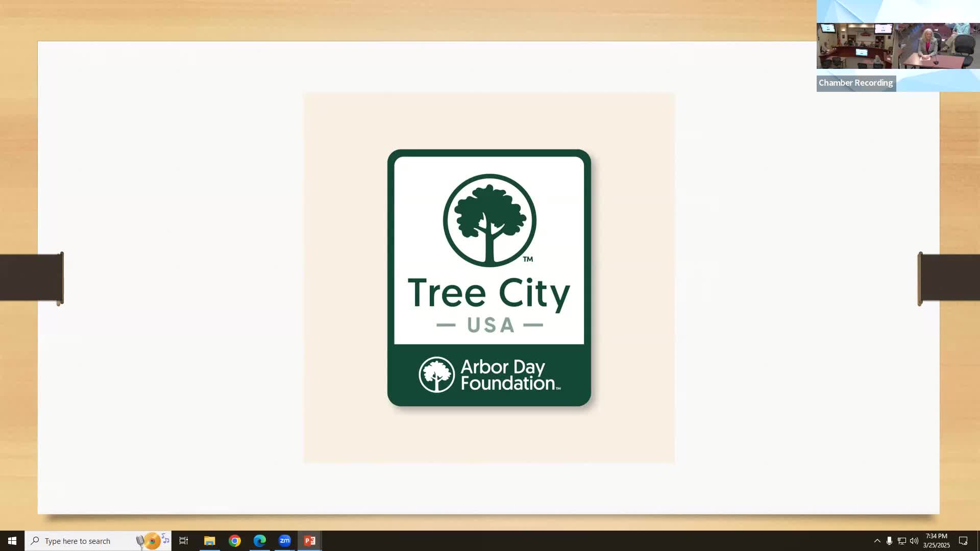Click the Chamber Recording name label
The image size is (980, 551).
click(856, 83)
